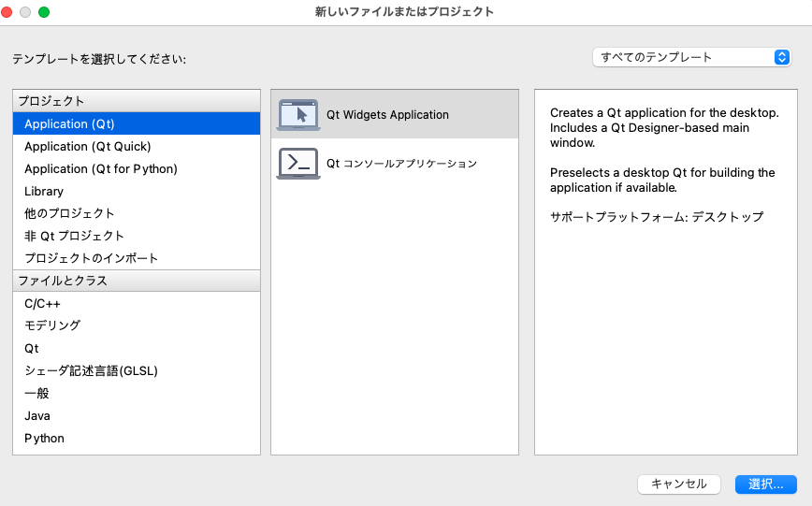The image size is (812, 506).
Task: Click the ファイルとクラス section header
Action: pyautogui.click(x=137, y=281)
